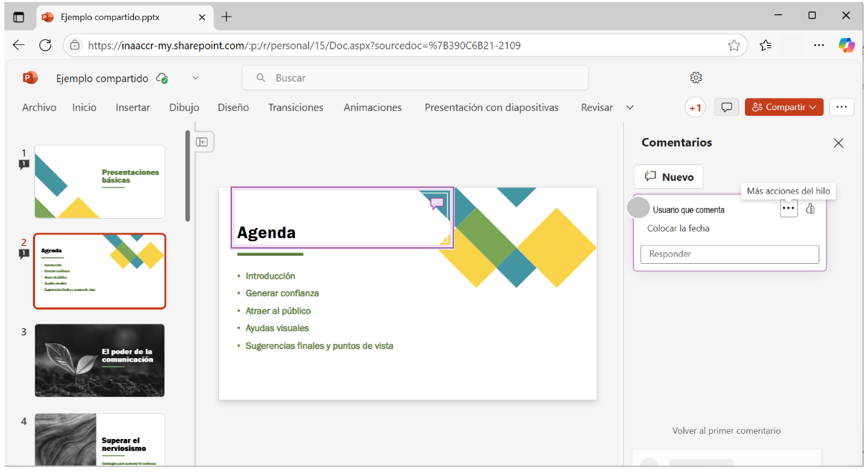The width and height of the screenshot is (868, 474).
Task: Switch to the Transiciones tab
Action: tap(296, 107)
